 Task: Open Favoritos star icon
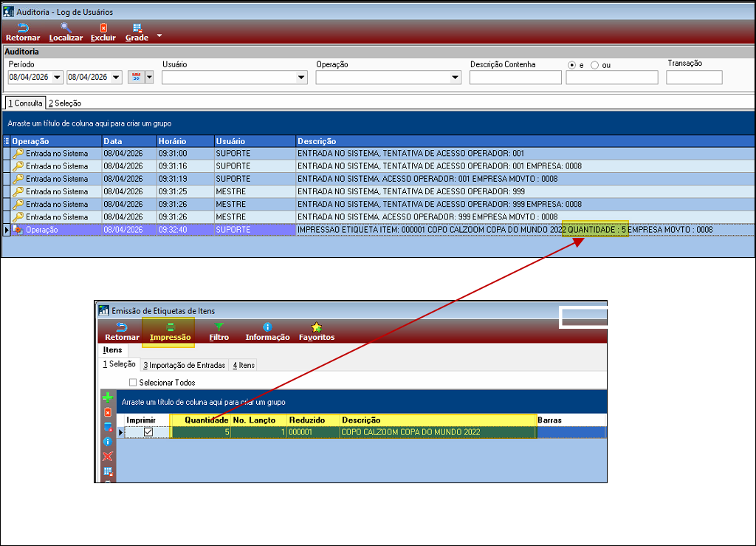(317, 327)
